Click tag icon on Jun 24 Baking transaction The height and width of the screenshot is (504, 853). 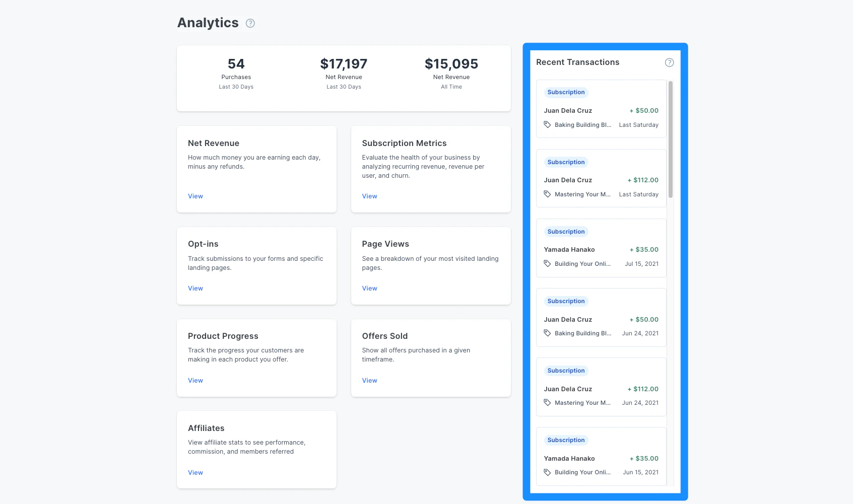[x=547, y=333]
